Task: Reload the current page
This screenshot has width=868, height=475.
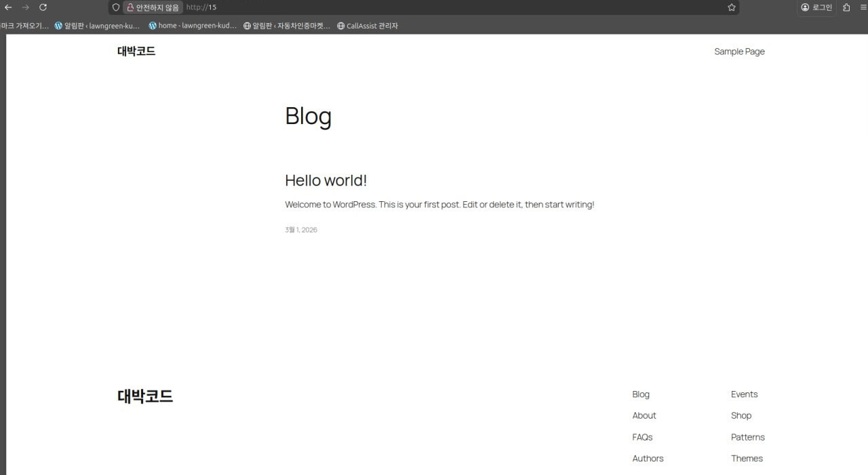Action: 43,7
